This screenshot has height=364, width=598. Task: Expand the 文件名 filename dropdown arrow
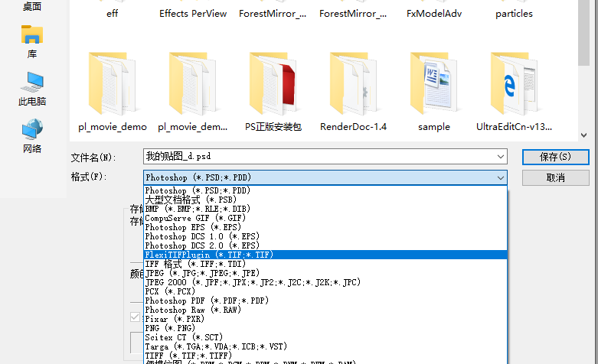(501, 157)
